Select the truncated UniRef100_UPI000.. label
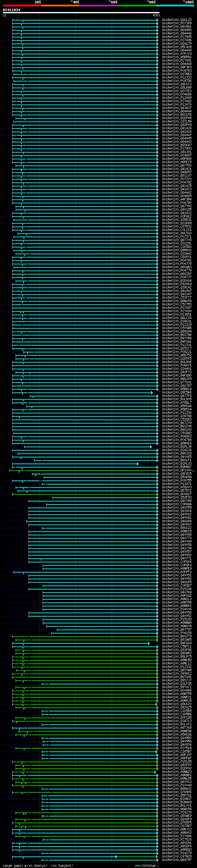This screenshot has width=197, height=868. tap(179, 470)
